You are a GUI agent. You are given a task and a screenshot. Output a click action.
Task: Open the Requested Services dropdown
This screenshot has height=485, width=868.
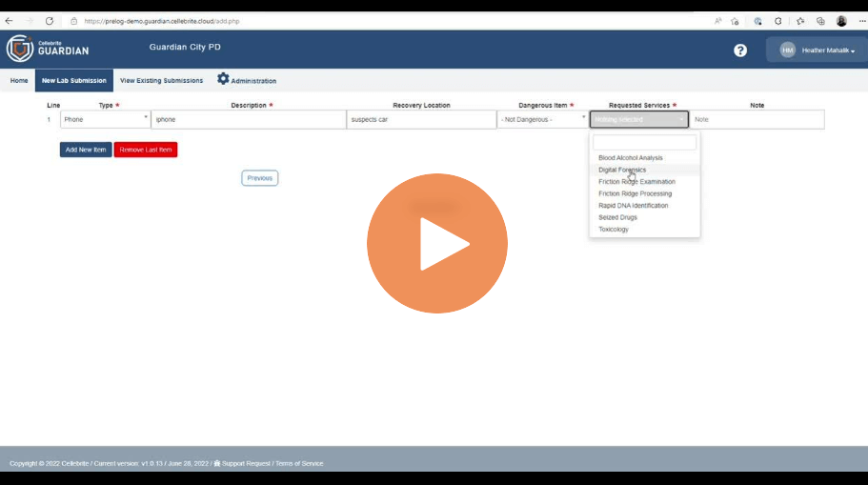pyautogui.click(x=638, y=120)
